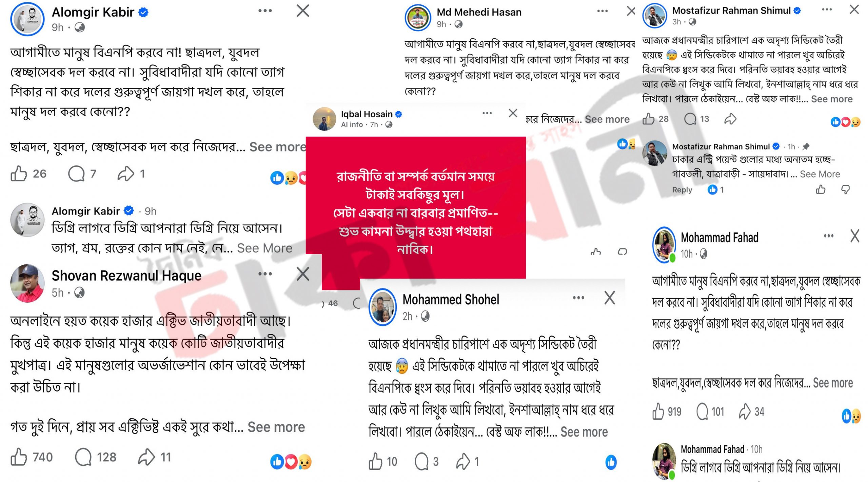The height and width of the screenshot is (482, 868).
Task: Hide Shovan Rezwanul Haque's post with X
Action: [303, 274]
